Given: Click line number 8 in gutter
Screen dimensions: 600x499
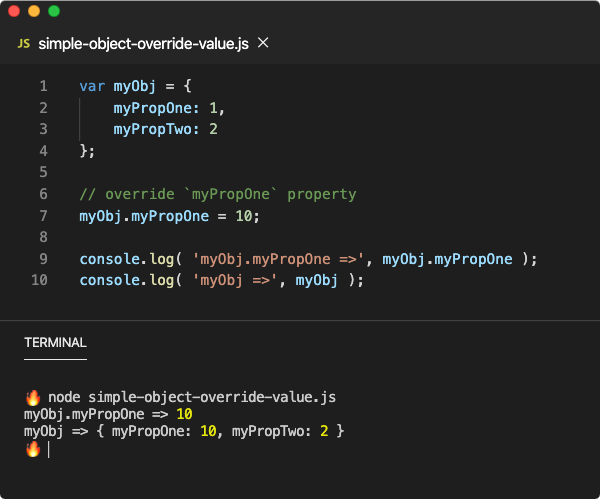Looking at the screenshot, I should click(x=44, y=237).
